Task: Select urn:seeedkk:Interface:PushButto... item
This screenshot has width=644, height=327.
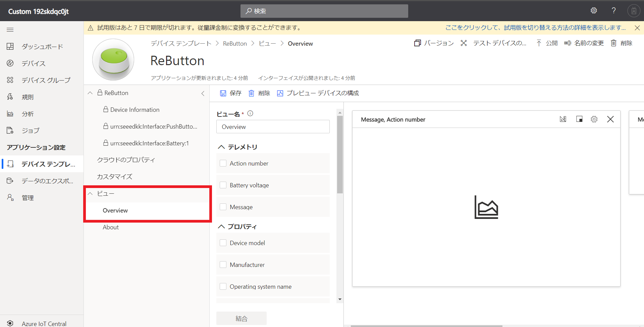Action: (x=150, y=127)
